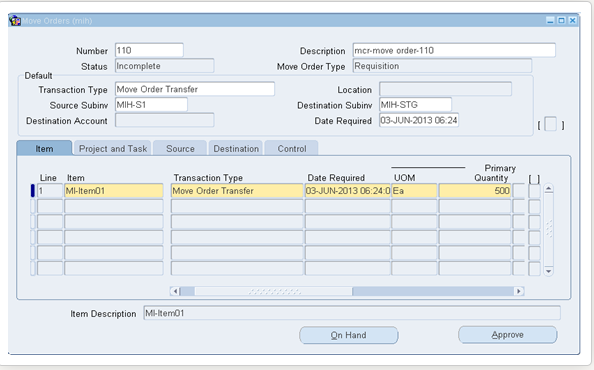Click the Move Order Type field Requisition
The image size is (594, 370).
point(442,66)
